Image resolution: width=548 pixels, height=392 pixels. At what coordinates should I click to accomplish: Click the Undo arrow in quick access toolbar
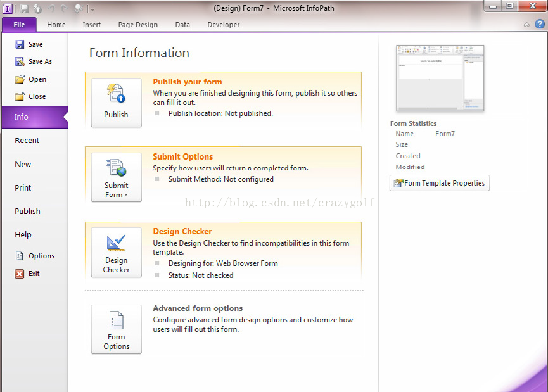(x=51, y=8)
